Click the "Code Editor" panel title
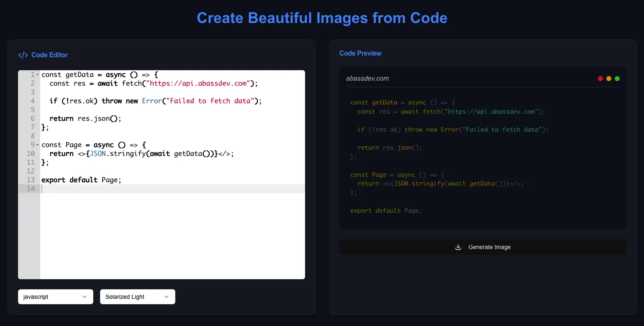Screen dimensions: 644x326 click(x=49, y=55)
